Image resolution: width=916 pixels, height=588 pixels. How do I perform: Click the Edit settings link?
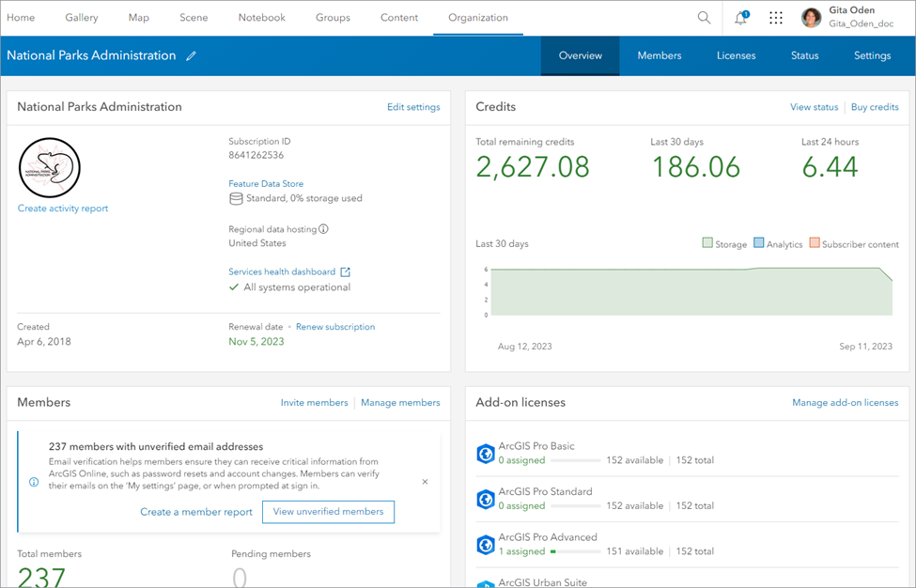coord(413,107)
